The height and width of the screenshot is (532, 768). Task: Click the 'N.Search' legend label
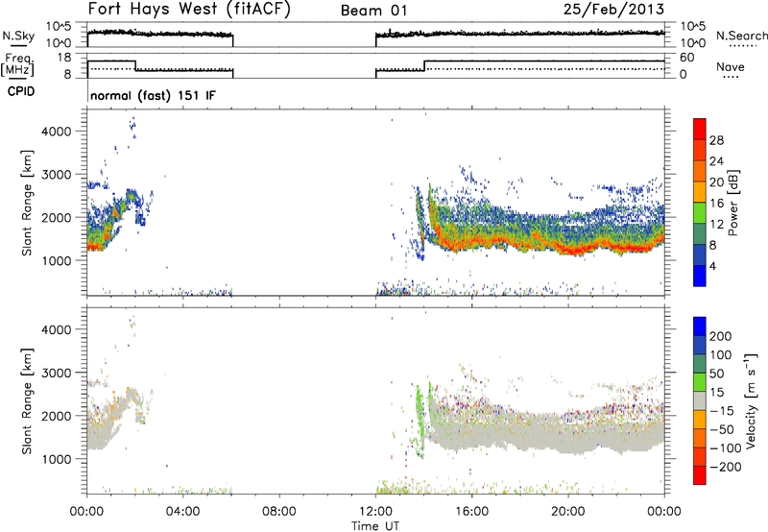pyautogui.click(x=741, y=36)
